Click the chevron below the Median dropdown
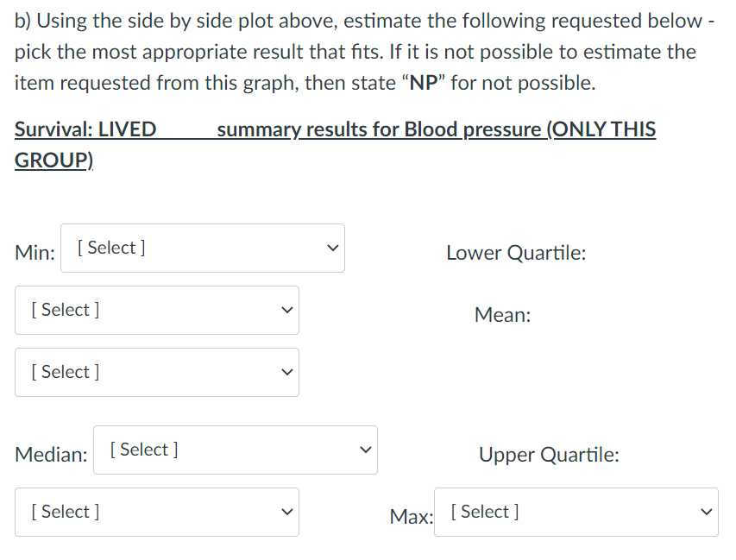Viewport: 736px width, 560px height. coord(286,512)
